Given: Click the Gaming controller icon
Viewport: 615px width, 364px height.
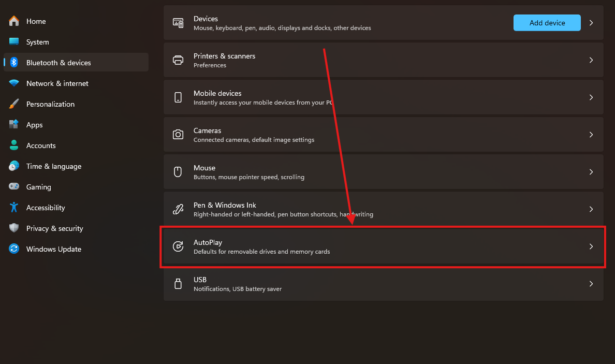Looking at the screenshot, I should [14, 186].
